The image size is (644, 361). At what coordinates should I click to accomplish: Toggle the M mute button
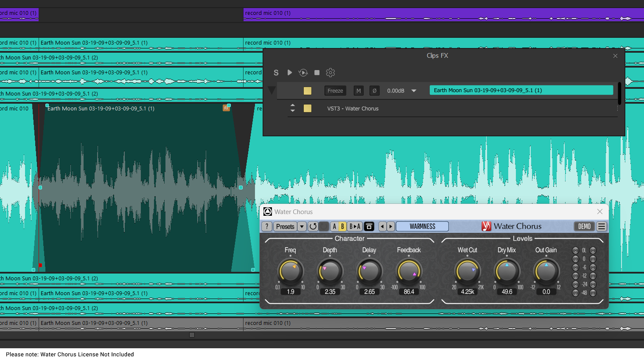click(358, 90)
